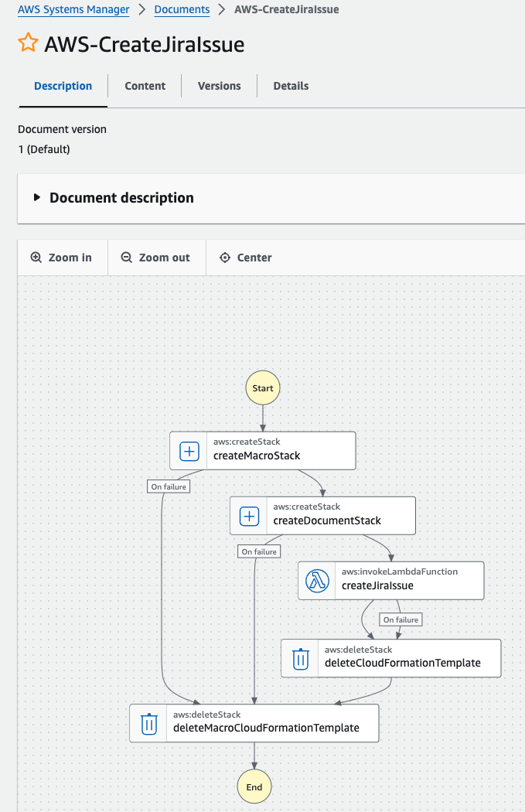Select the End node in workflow
525x812 pixels.
[x=254, y=787]
